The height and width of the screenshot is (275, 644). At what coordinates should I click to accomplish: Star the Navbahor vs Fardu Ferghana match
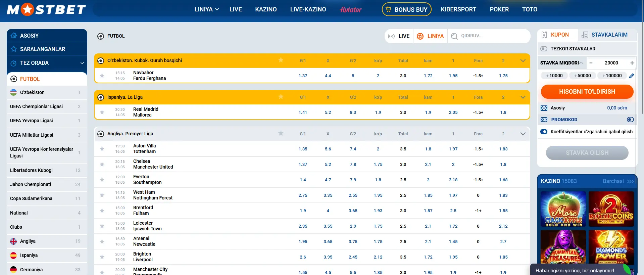point(102,76)
